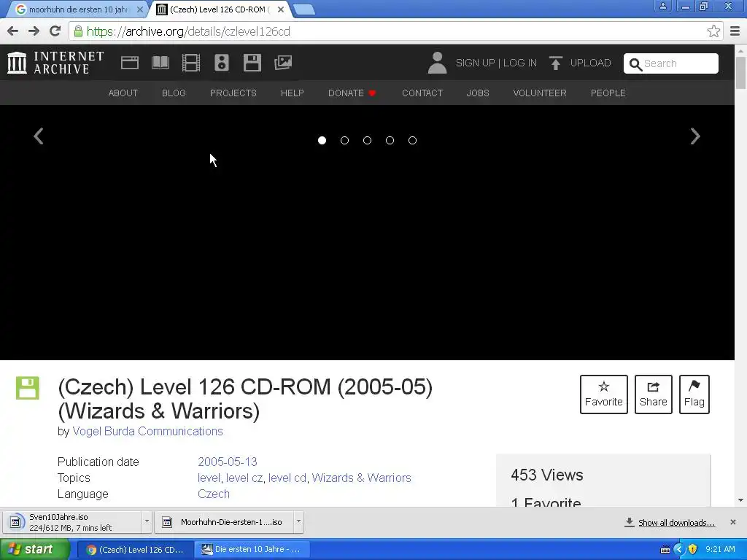
Task: Open the PROJECTS menu item
Action: pyautogui.click(x=233, y=93)
